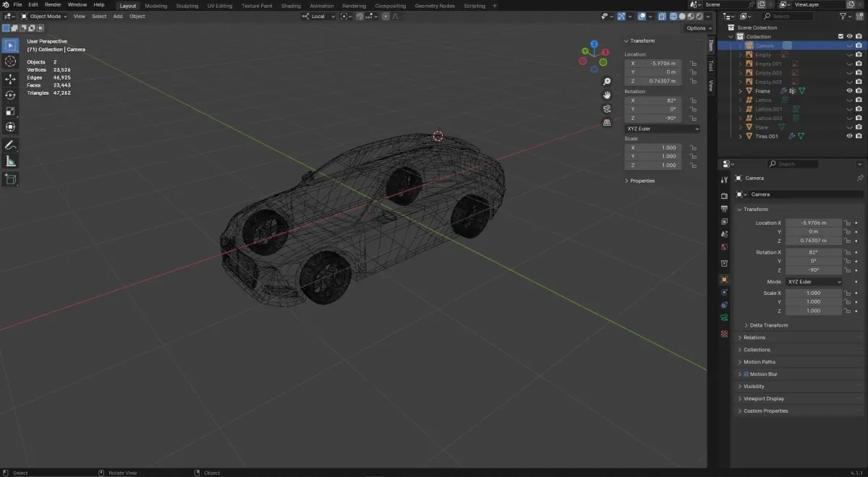868x477 pixels.
Task: Choose the Rotate tool in toolbar
Action: pyautogui.click(x=11, y=95)
